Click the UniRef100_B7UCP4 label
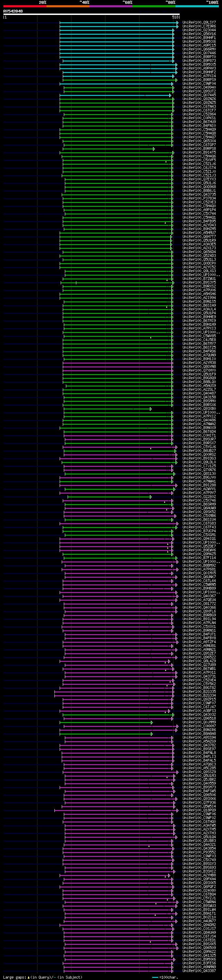This screenshot has height=980, width=222. [x=199, y=531]
